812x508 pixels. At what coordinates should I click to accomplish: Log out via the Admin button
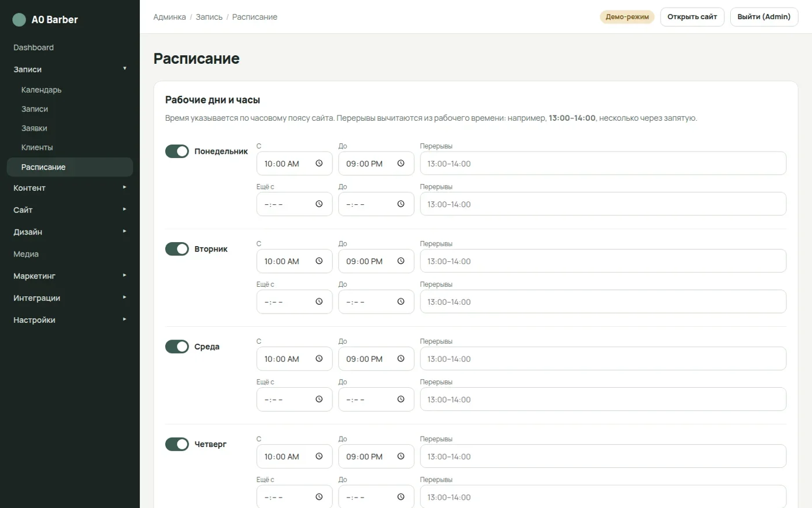coord(764,17)
